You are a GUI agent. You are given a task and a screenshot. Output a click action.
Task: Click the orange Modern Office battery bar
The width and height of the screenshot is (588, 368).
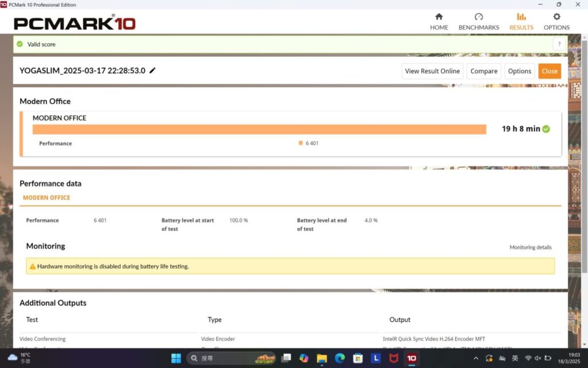(259, 129)
